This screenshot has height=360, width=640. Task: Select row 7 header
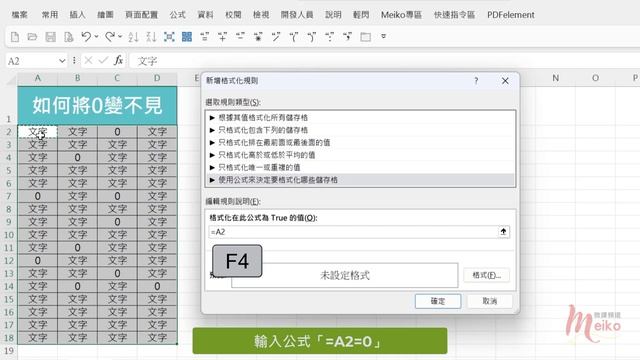tap(9, 196)
